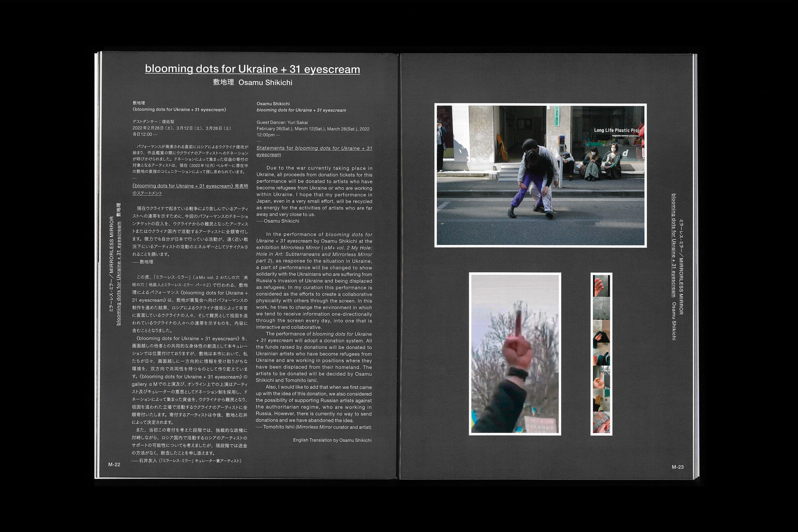Click the page number M-22
Viewport: 798px width, 532px height.
[x=114, y=465]
